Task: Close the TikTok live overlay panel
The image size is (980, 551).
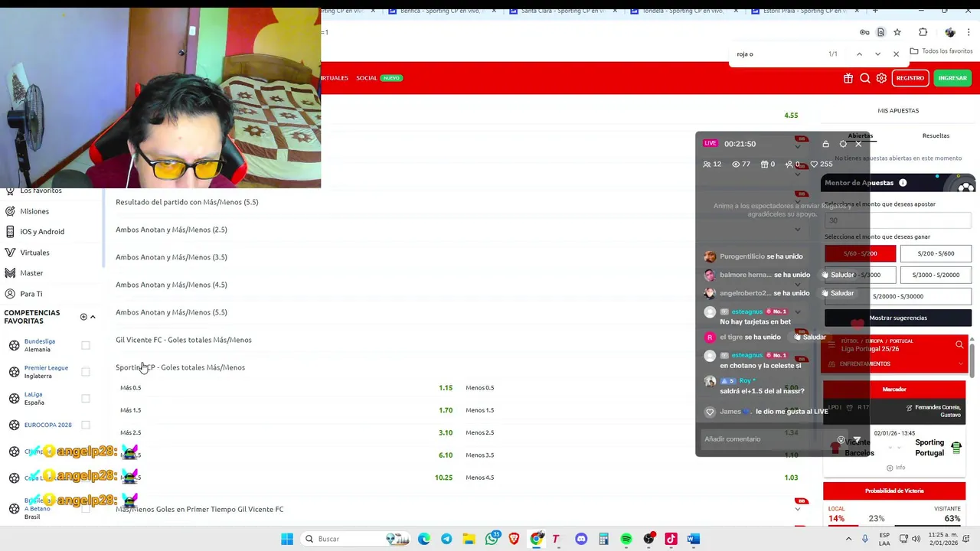Action: pyautogui.click(x=858, y=144)
